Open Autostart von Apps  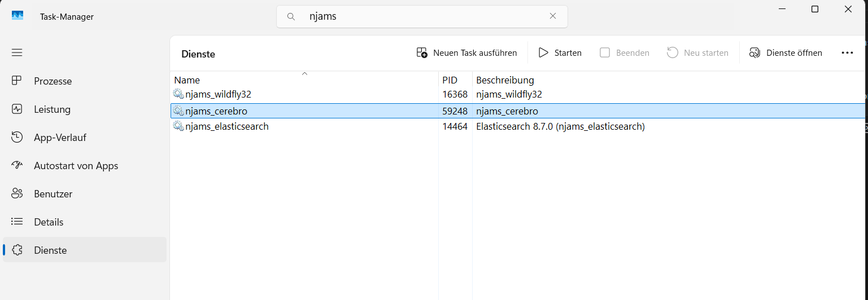(85, 166)
